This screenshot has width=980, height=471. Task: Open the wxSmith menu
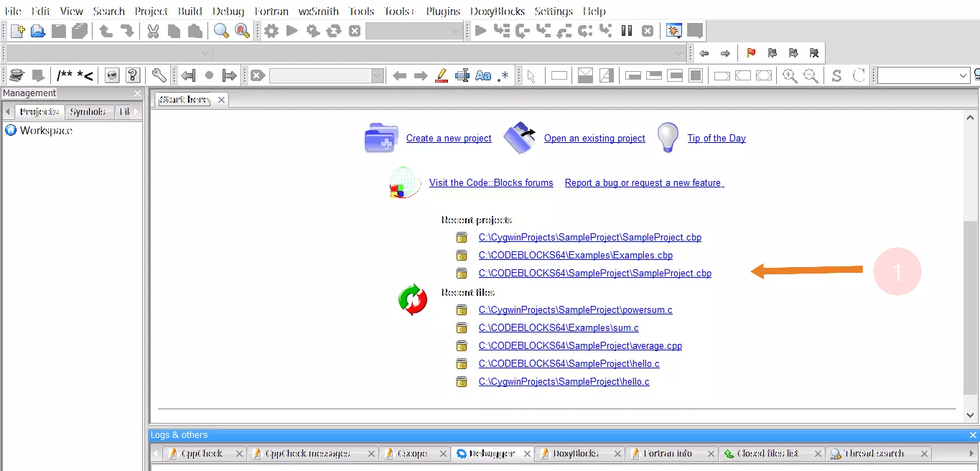319,11
